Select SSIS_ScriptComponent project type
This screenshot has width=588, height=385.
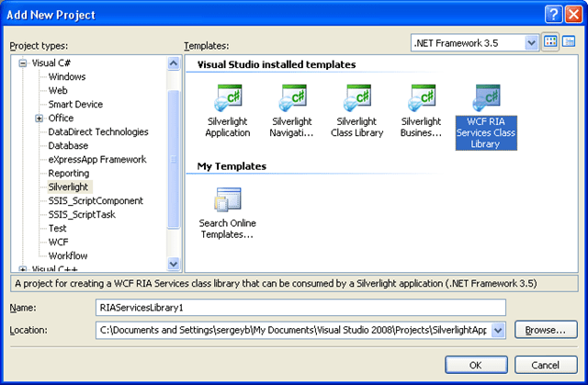96,201
